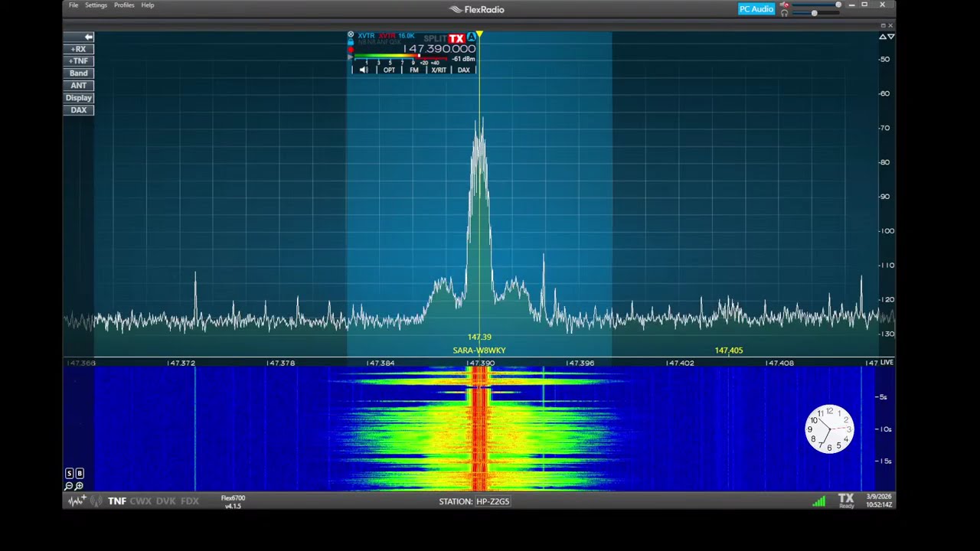The image size is (980, 551).
Task: Close the panadapter sub-window
Action: pos(890,25)
